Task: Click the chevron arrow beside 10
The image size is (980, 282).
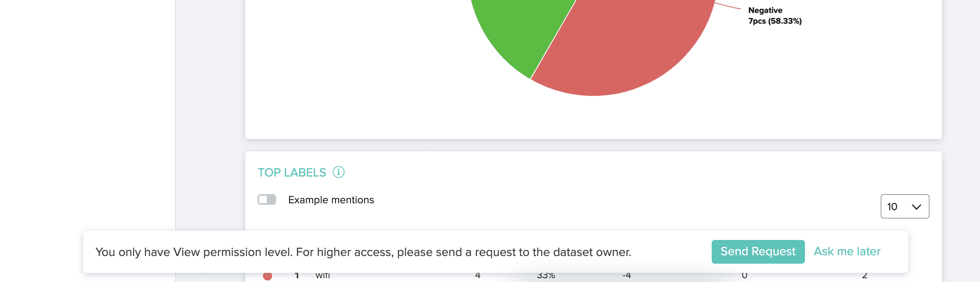Action: 916,207
